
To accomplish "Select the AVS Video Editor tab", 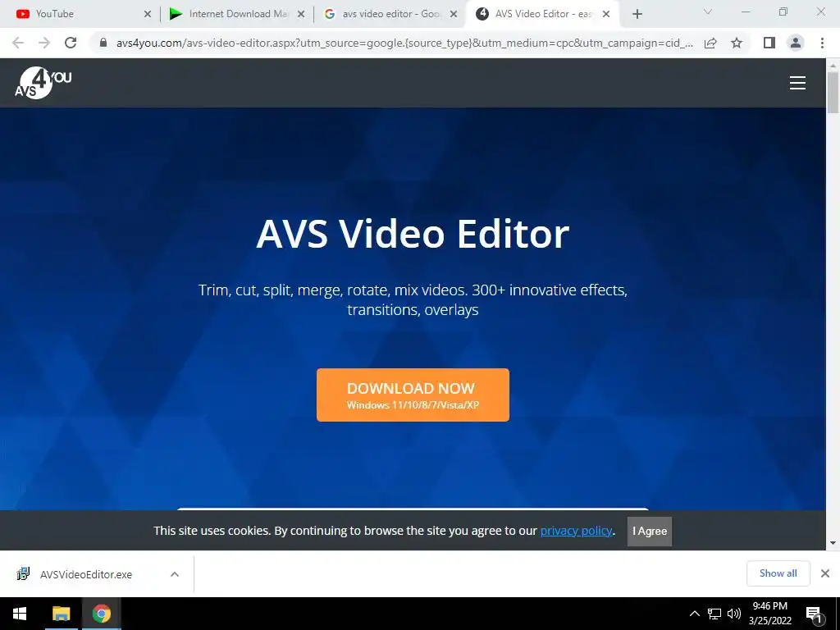I will click(x=543, y=15).
